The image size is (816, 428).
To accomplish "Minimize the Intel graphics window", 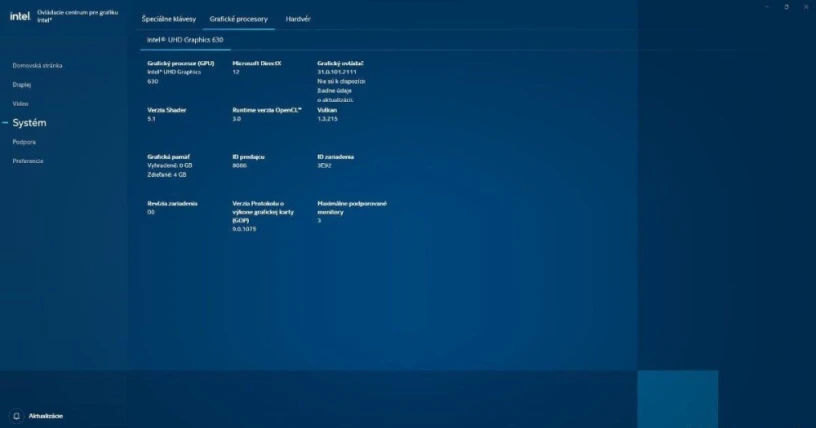I will 767,7.
